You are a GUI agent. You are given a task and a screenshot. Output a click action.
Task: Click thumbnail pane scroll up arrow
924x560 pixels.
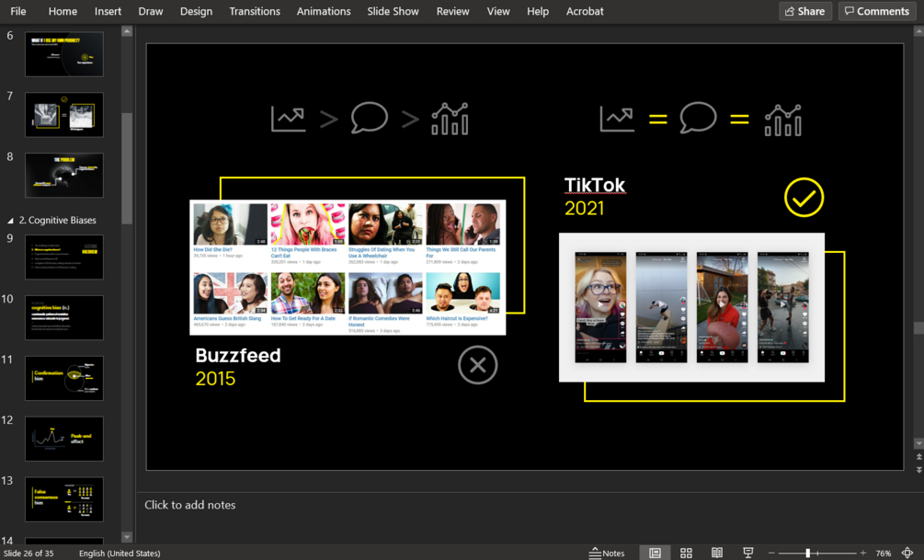tap(127, 31)
